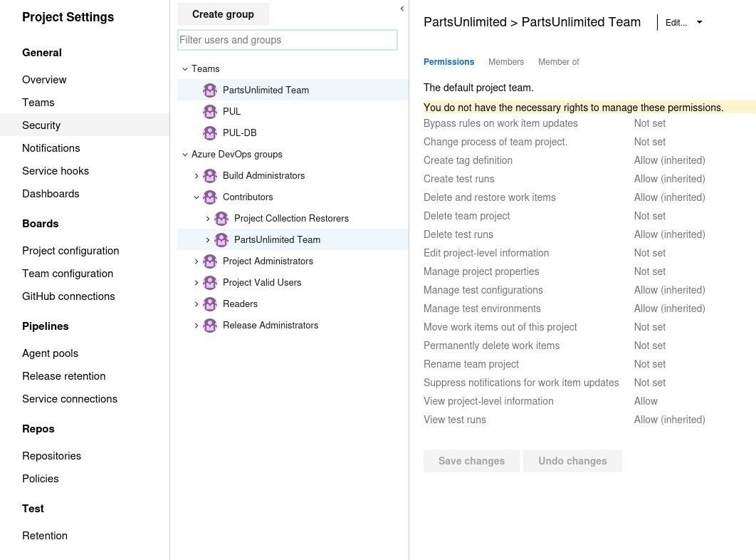Click group icon beside PartsUnlimited Team under Teams

[210, 90]
